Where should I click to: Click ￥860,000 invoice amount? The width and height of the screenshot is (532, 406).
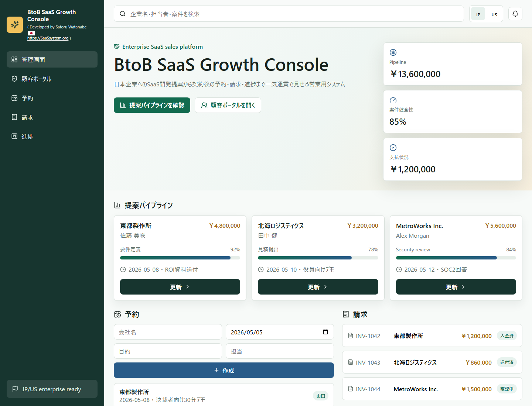(x=478, y=362)
